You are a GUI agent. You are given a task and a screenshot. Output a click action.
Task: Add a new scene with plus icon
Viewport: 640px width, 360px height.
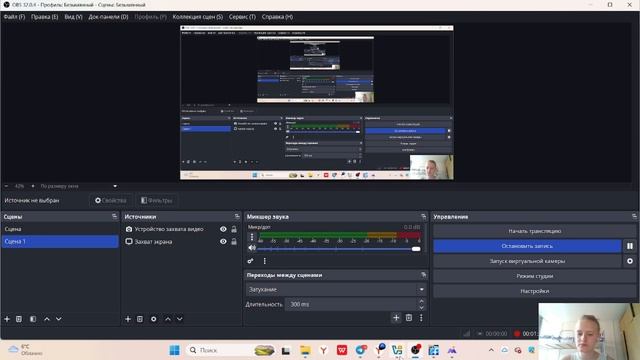[x=7, y=319]
